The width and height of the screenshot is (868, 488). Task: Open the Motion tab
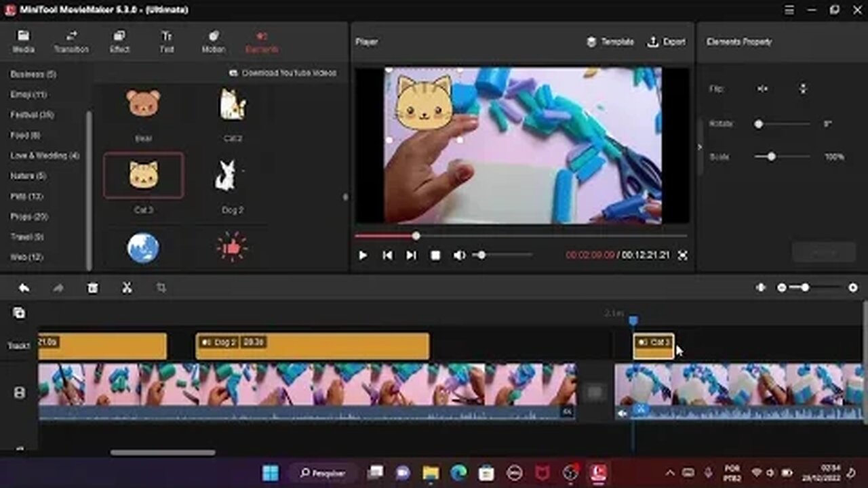click(x=213, y=41)
